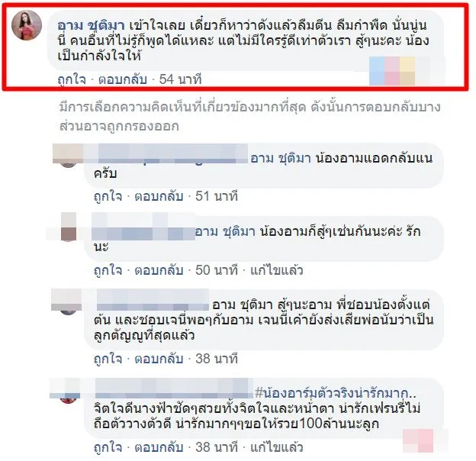Open อาม ชุติมา's profile picture avatar
476x461 pixels.
[x=27, y=25]
